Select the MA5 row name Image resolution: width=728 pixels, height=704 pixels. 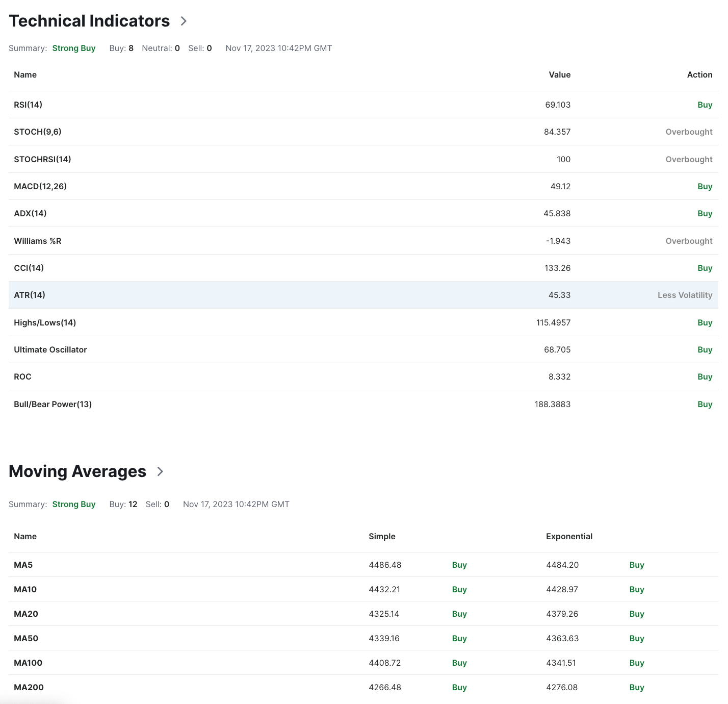tap(23, 565)
